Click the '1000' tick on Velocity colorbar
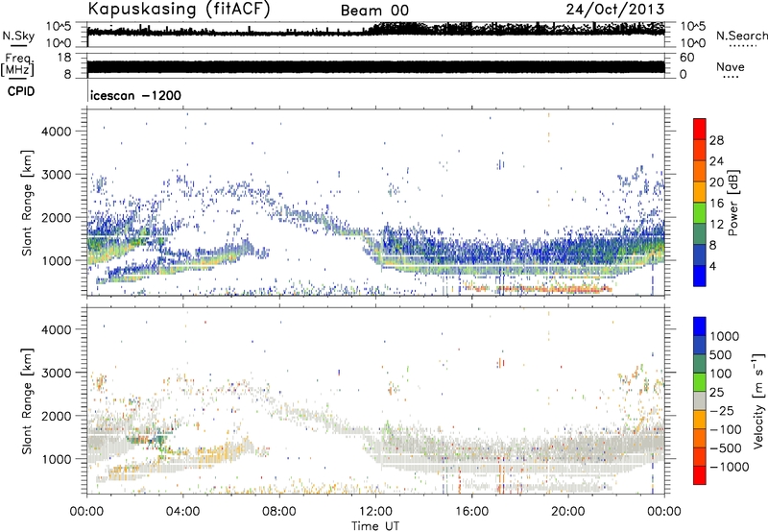This screenshot has height=532, width=768. pyautogui.click(x=725, y=336)
